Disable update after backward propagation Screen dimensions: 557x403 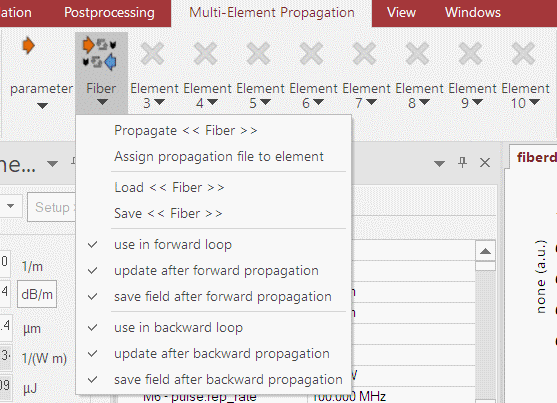(222, 353)
